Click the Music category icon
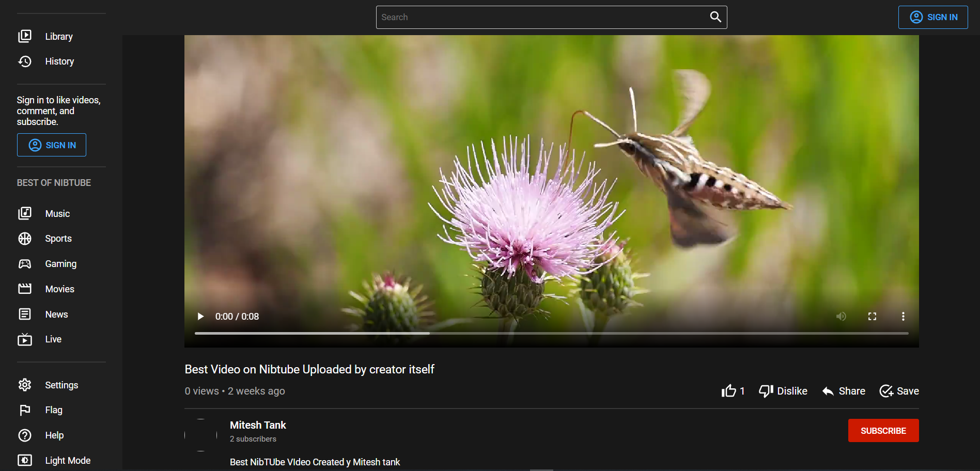The width and height of the screenshot is (980, 471). [x=25, y=213]
